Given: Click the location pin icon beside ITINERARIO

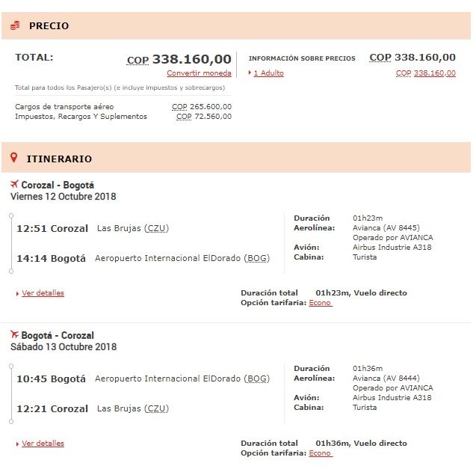Looking at the screenshot, I should click(13, 158).
